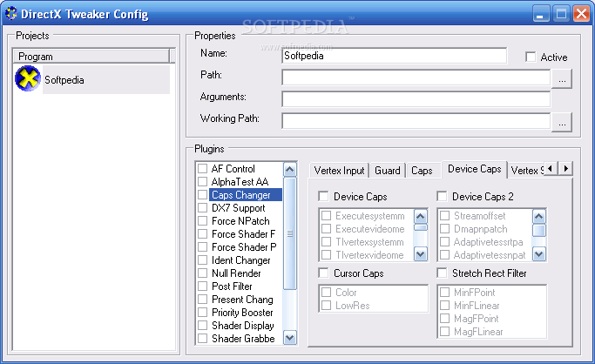Click the disabled Color cursor cap

pos(346,293)
